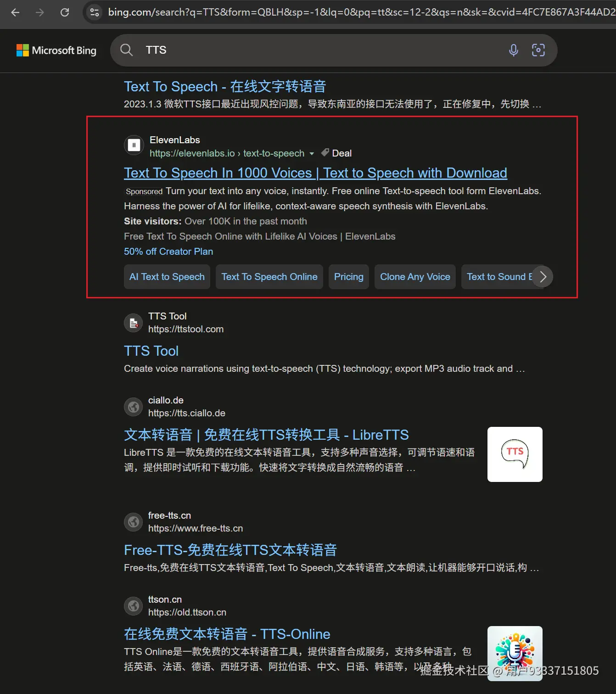
Task: Open 在线免费文本转语音 TTS-Online result
Action: pyautogui.click(x=227, y=634)
